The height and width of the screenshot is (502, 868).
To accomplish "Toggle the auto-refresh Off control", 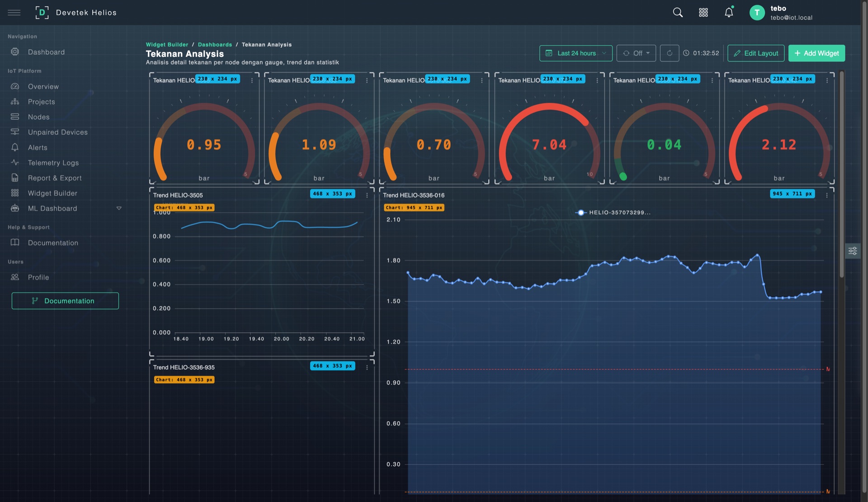I will [x=636, y=53].
